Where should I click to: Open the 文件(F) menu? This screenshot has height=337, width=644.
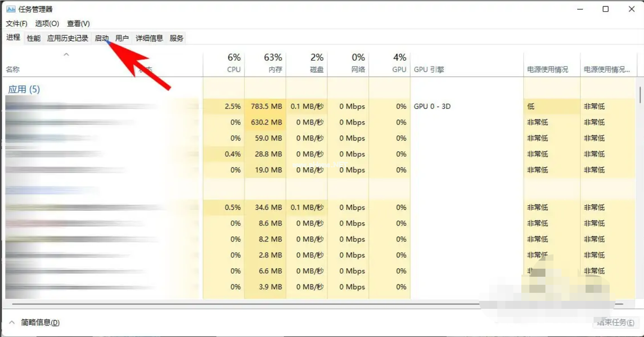(x=17, y=23)
